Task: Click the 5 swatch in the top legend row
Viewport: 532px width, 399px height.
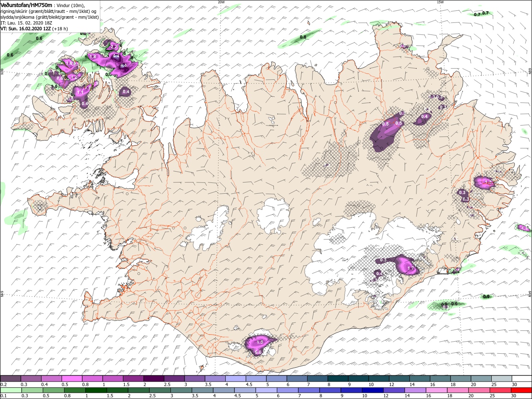Action: pyautogui.click(x=276, y=379)
